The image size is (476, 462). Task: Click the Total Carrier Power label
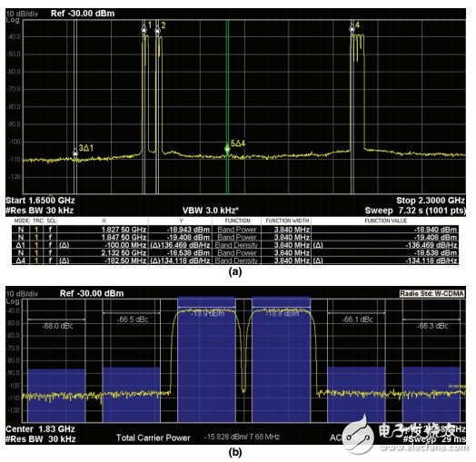pyautogui.click(x=154, y=437)
